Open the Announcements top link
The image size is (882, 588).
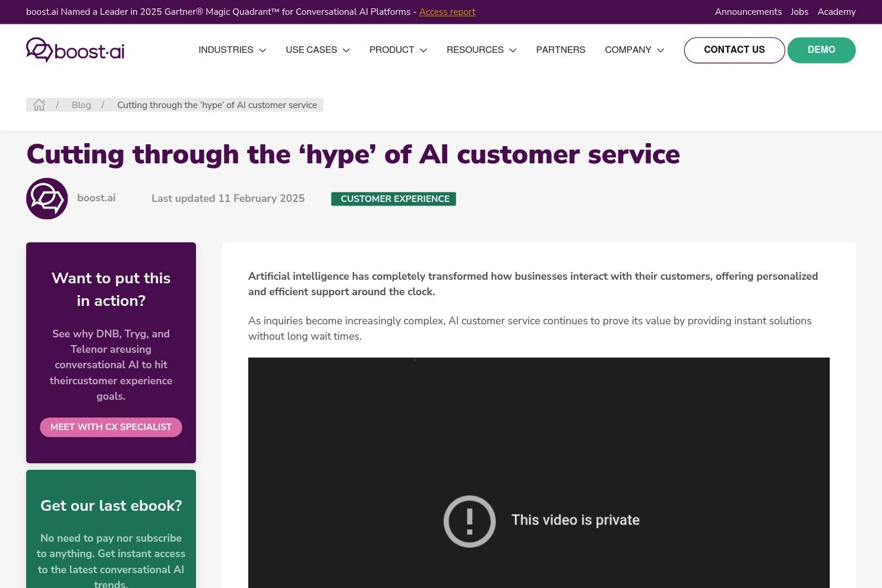click(748, 12)
